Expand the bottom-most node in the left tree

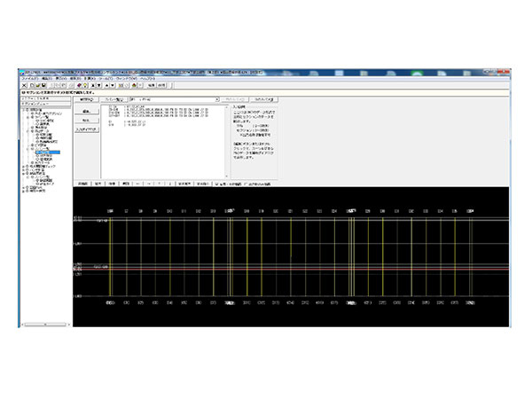point(23,192)
